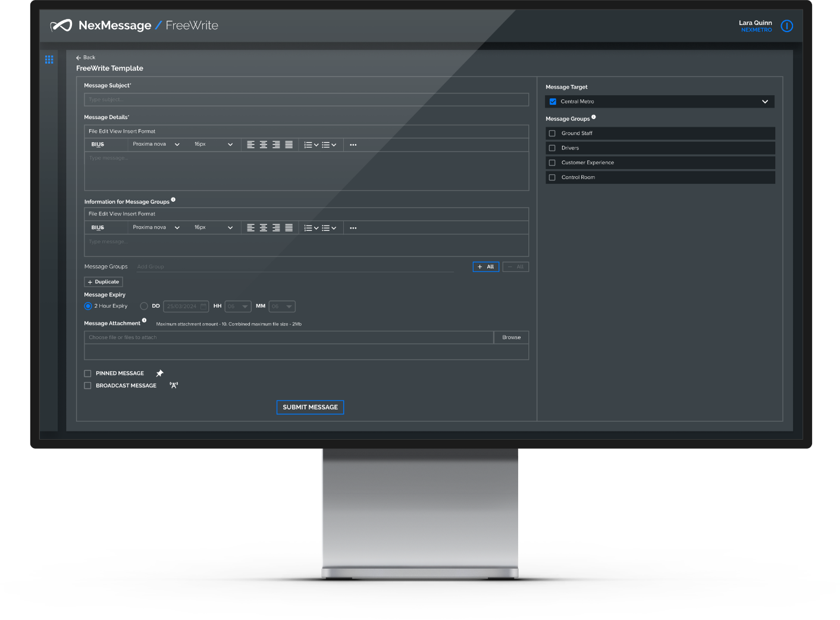Screen dimensions: 840x620
Task: Click the pin icon next to Pinned Message
Action: tap(159, 374)
